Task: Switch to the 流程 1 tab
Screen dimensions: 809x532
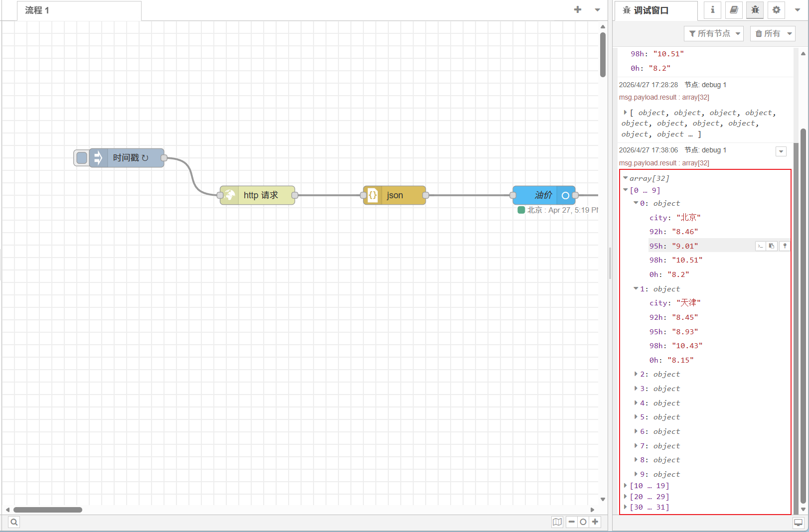Action: (37, 10)
